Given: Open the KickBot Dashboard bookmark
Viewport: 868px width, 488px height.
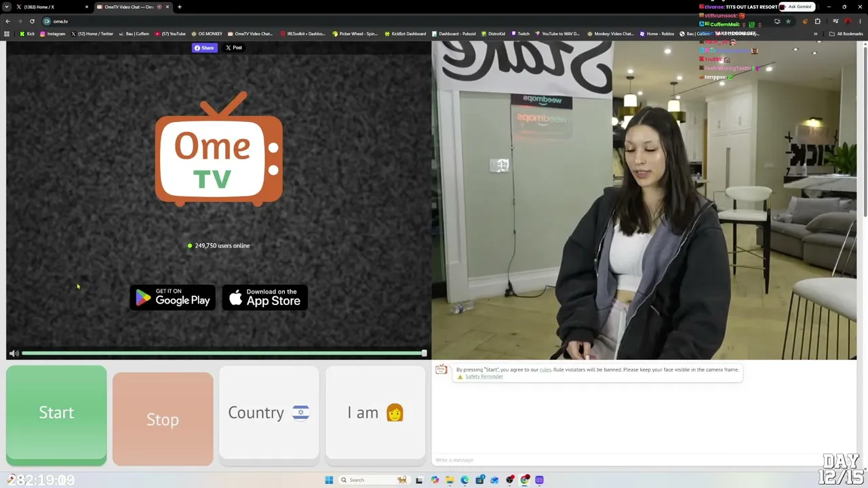Looking at the screenshot, I should 406,34.
